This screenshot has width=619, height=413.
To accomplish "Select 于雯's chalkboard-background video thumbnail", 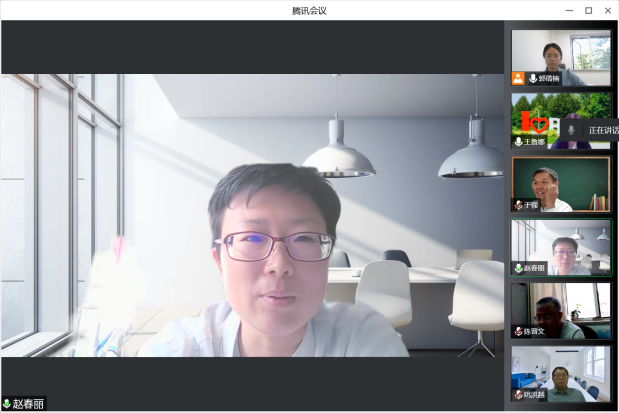I will click(561, 180).
